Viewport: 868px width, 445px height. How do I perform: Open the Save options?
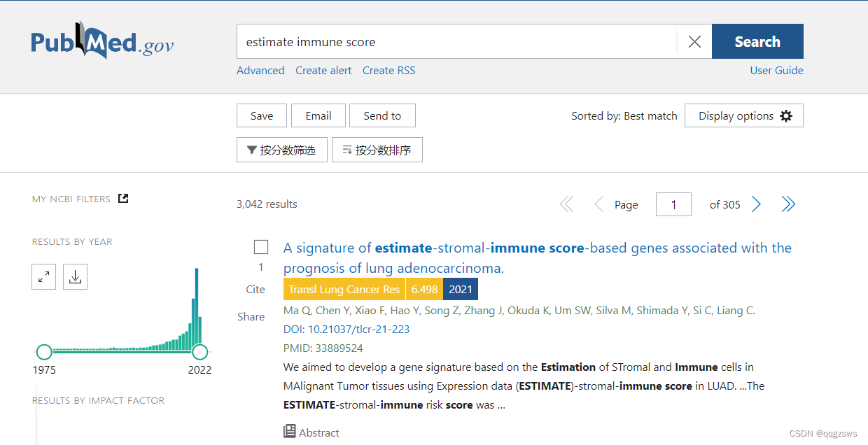tap(261, 115)
